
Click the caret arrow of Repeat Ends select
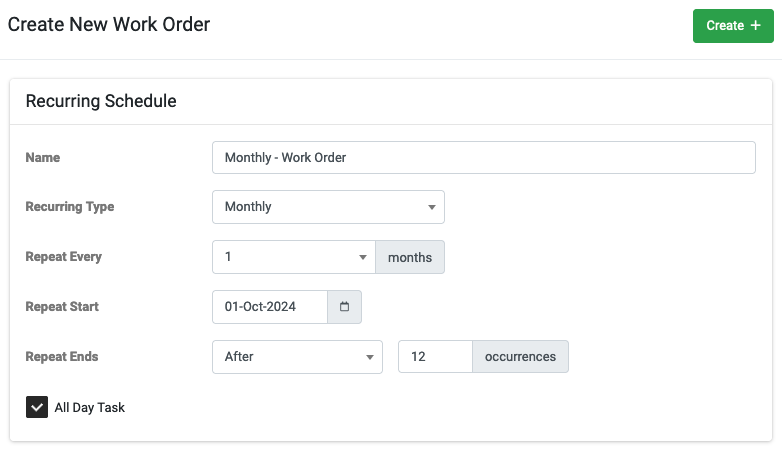(x=370, y=357)
